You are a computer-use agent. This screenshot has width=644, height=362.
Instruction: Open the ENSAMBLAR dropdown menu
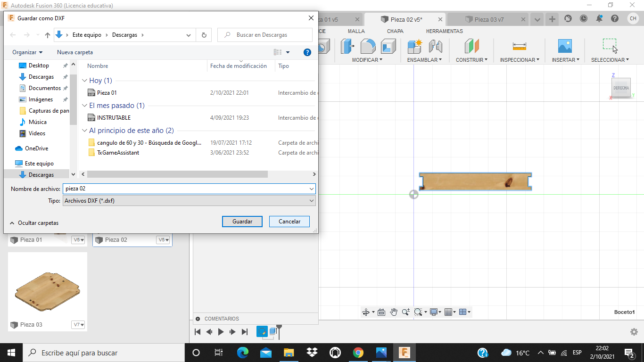click(425, 60)
